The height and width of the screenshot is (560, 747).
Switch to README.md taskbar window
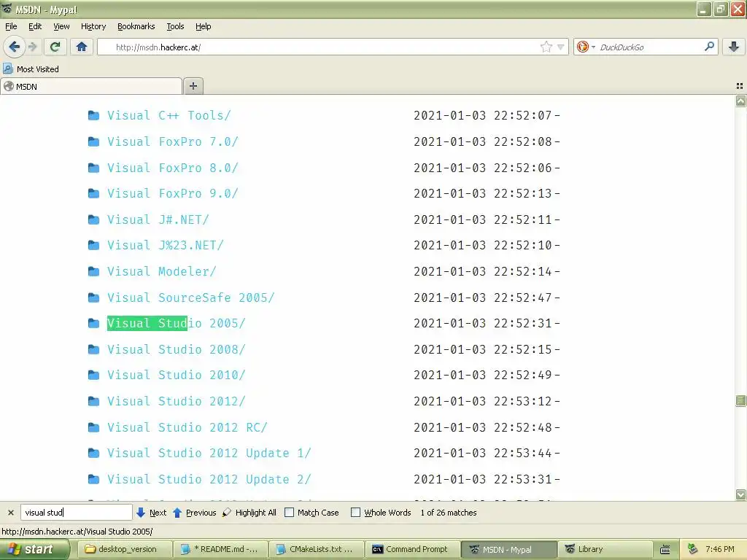(220, 549)
